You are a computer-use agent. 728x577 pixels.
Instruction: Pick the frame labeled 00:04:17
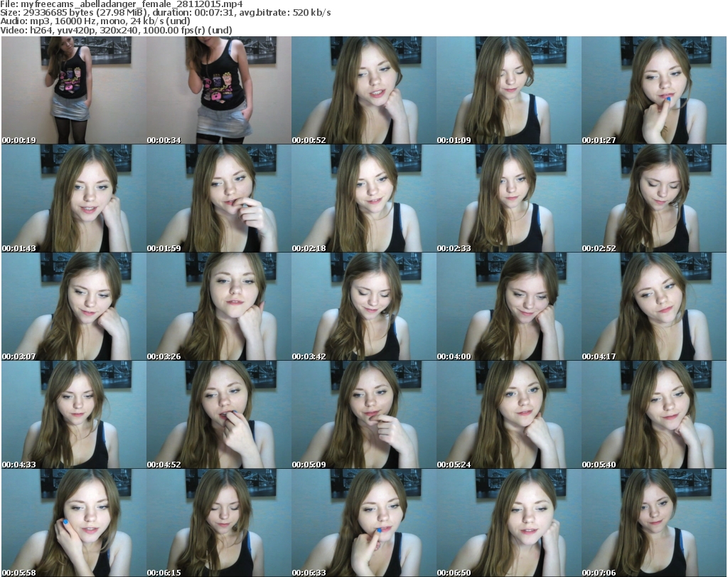[x=654, y=307]
